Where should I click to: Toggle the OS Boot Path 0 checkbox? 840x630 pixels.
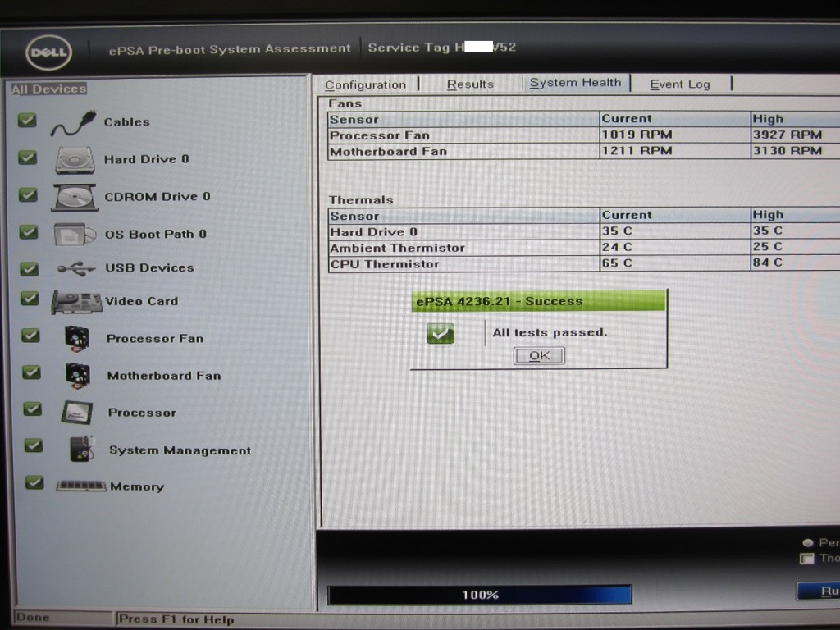click(x=29, y=232)
